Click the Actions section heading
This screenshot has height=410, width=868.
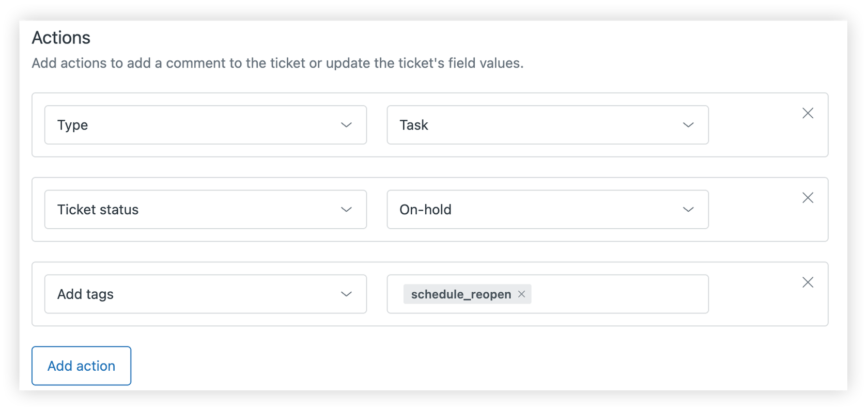(61, 37)
